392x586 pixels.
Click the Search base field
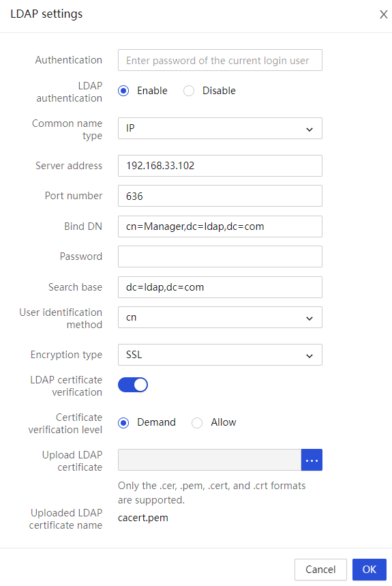pos(220,287)
